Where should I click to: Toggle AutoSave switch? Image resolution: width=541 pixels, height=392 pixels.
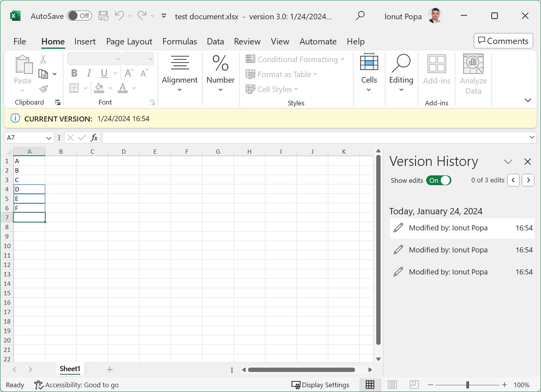[x=79, y=16]
